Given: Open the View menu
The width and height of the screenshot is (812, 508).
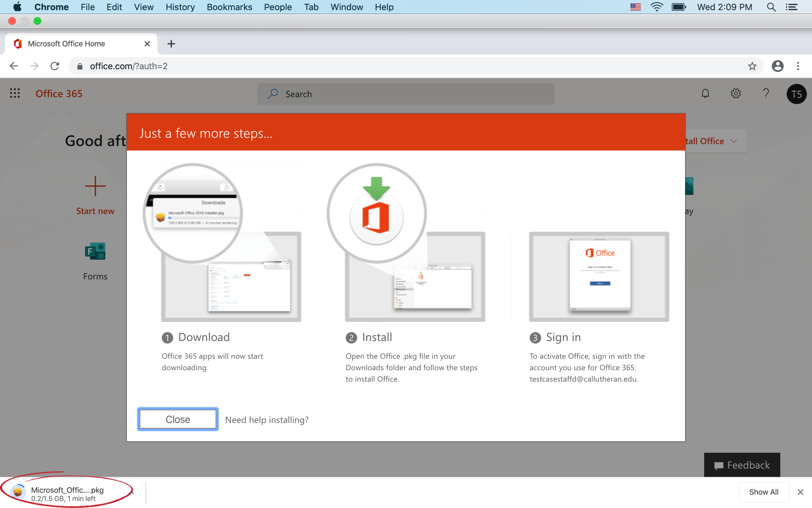Looking at the screenshot, I should (x=143, y=7).
